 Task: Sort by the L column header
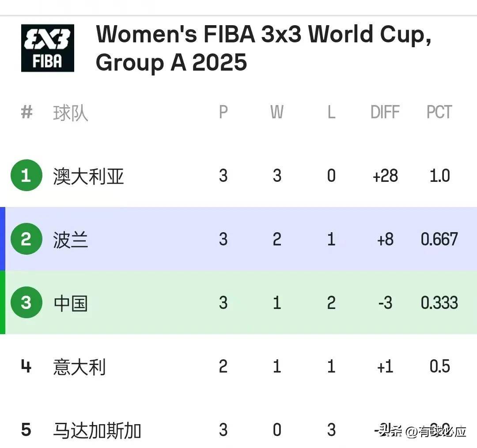331,112
